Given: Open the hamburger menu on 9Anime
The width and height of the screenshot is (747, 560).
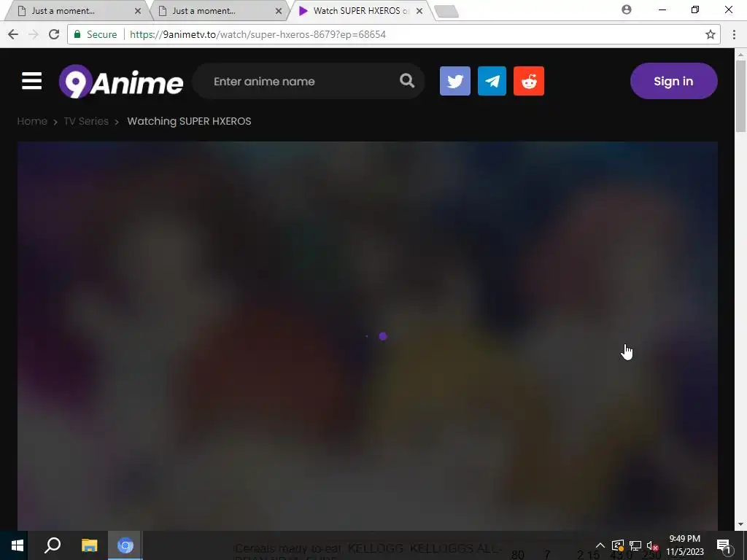Looking at the screenshot, I should click(x=31, y=81).
